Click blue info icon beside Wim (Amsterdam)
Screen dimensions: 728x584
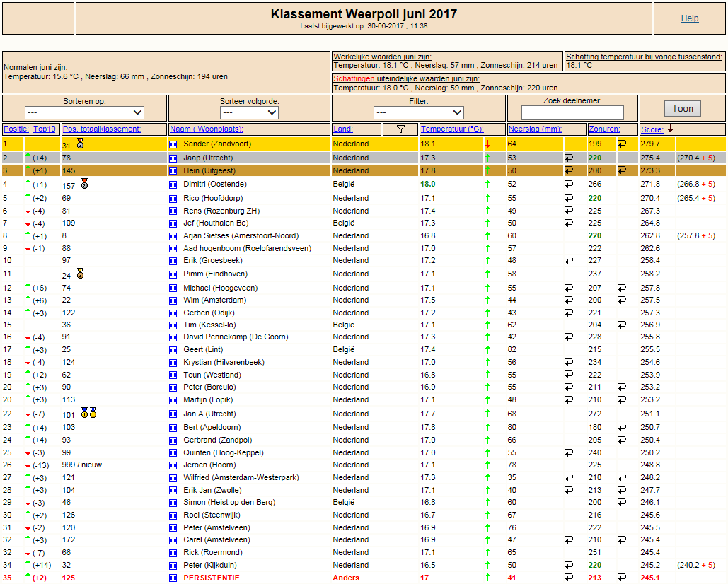pos(173,300)
